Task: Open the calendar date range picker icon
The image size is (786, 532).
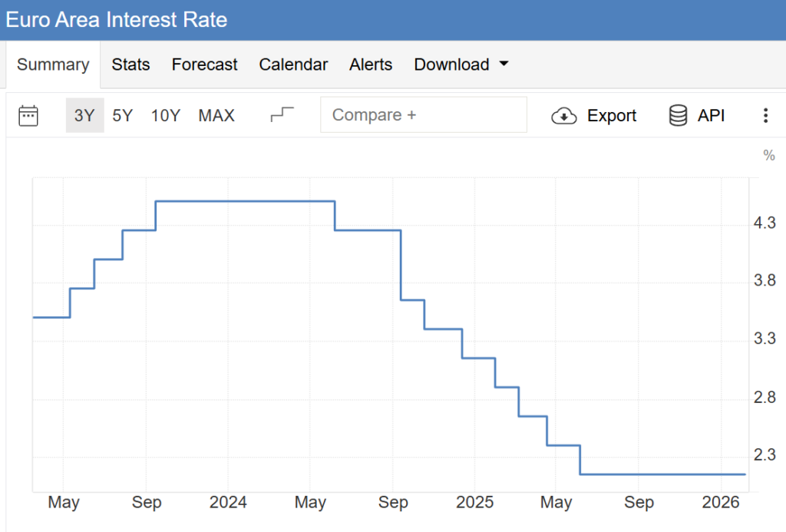Action: (28, 115)
